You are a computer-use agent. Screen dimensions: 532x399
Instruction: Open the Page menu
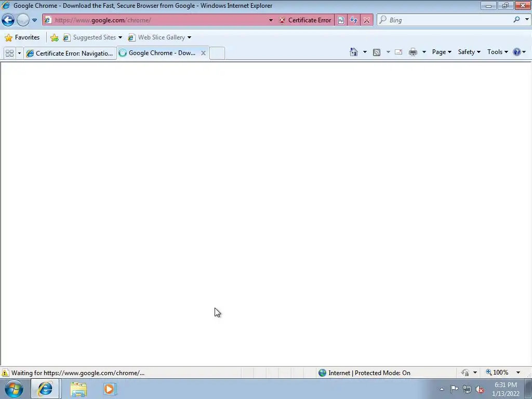pyautogui.click(x=442, y=52)
